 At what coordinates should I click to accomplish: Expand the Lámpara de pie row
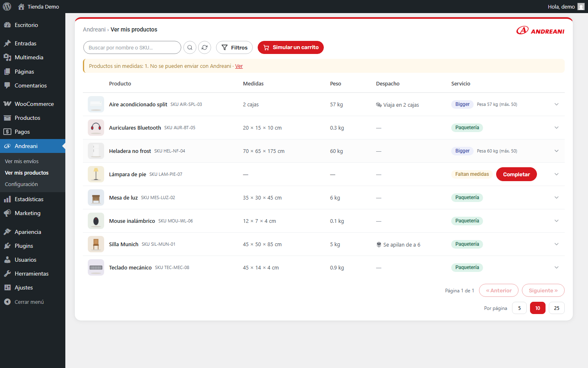(557, 174)
